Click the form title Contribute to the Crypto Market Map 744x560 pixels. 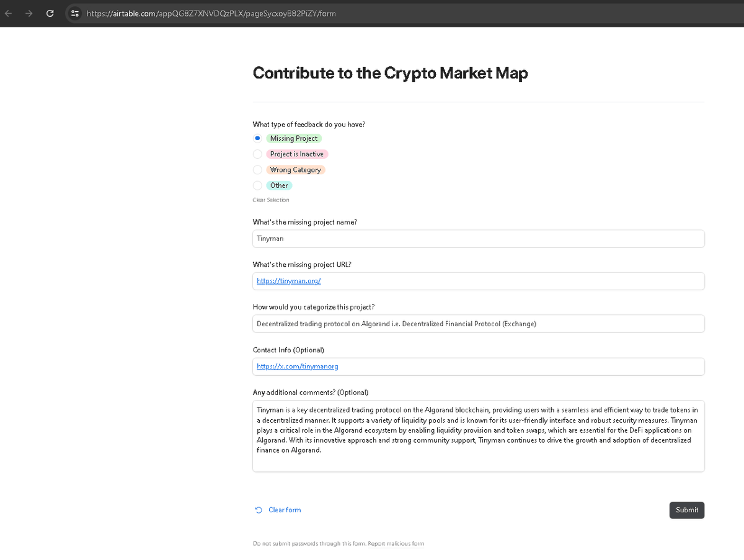391,73
